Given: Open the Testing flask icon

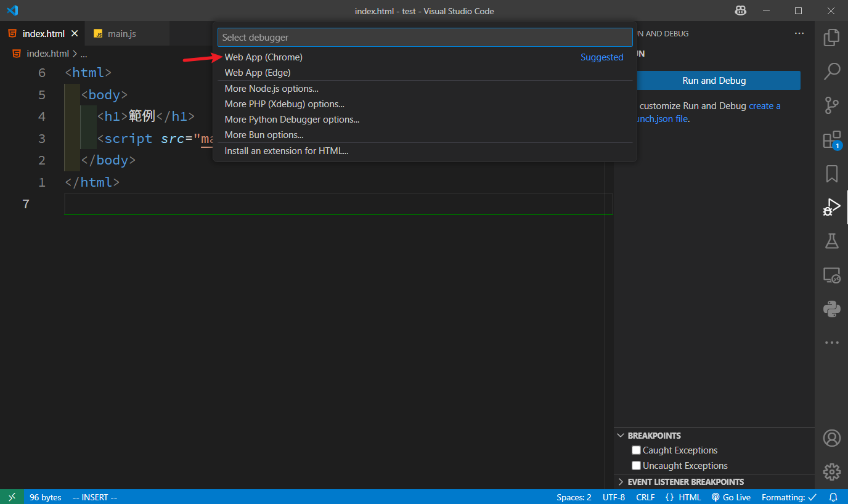Looking at the screenshot, I should tap(831, 241).
